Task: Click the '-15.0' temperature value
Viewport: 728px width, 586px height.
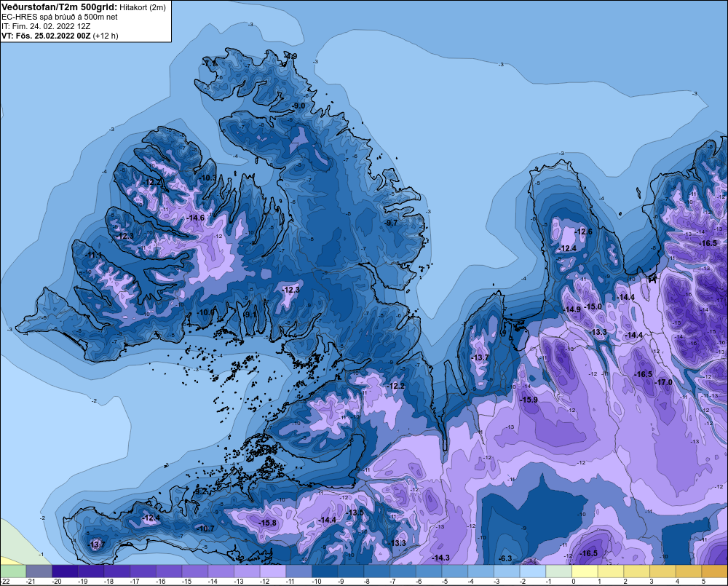Action: 593,306
